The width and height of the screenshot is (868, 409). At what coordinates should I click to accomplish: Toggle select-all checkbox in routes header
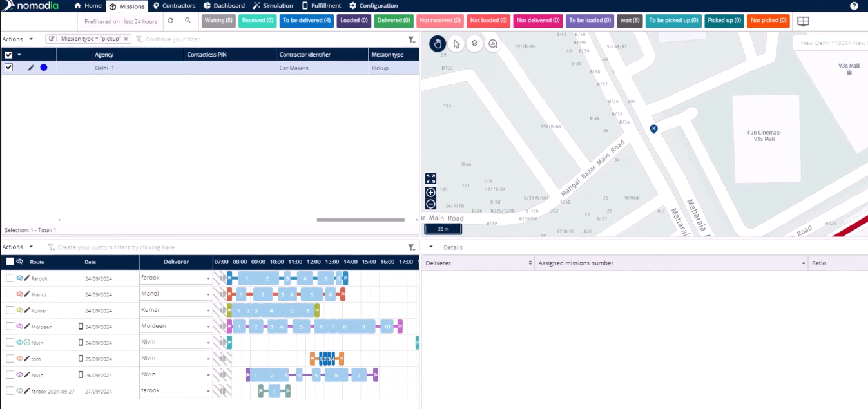[x=10, y=262]
